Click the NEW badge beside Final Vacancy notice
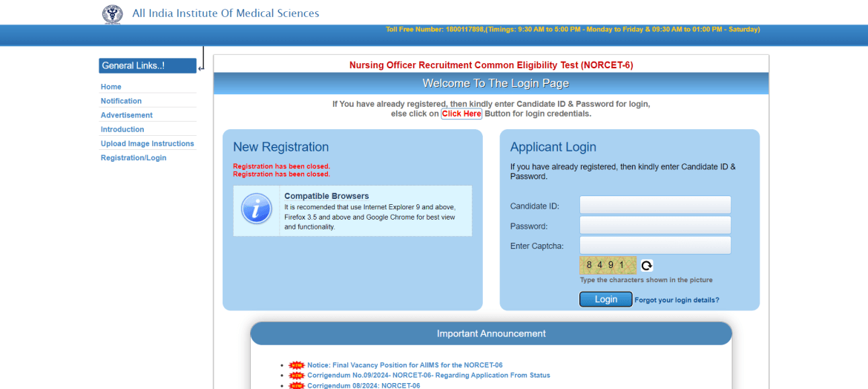Viewport: 868px width, 389px height. pos(297,365)
